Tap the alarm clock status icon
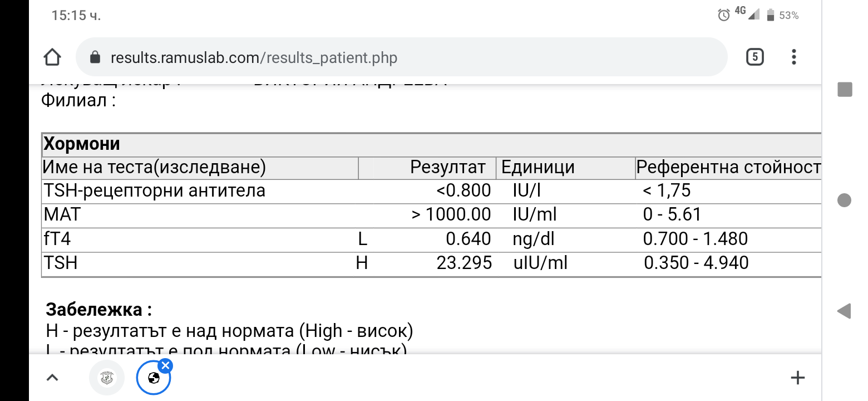868x401 pixels. (x=724, y=16)
